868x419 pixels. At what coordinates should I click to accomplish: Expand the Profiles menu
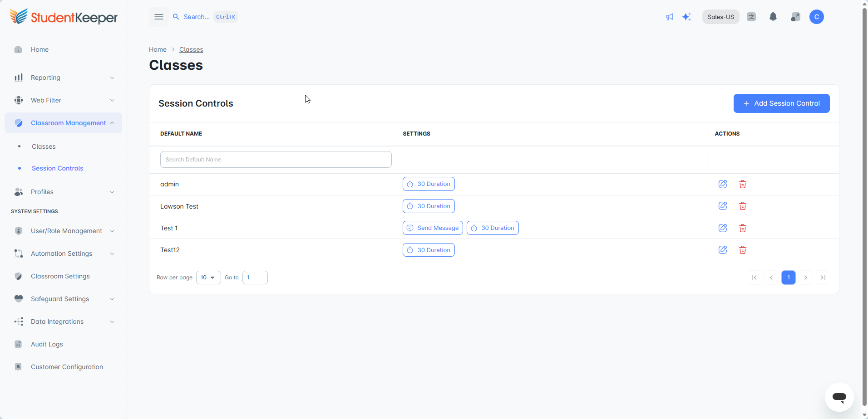coord(64,192)
